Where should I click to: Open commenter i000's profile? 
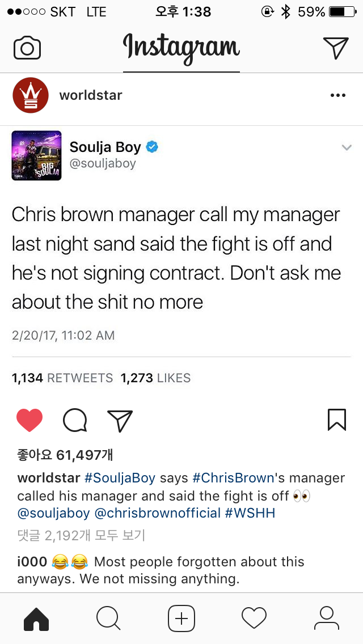(x=33, y=561)
